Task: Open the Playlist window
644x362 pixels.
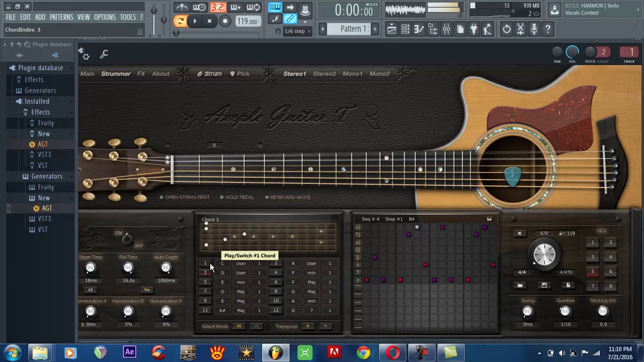Action: coord(391,29)
